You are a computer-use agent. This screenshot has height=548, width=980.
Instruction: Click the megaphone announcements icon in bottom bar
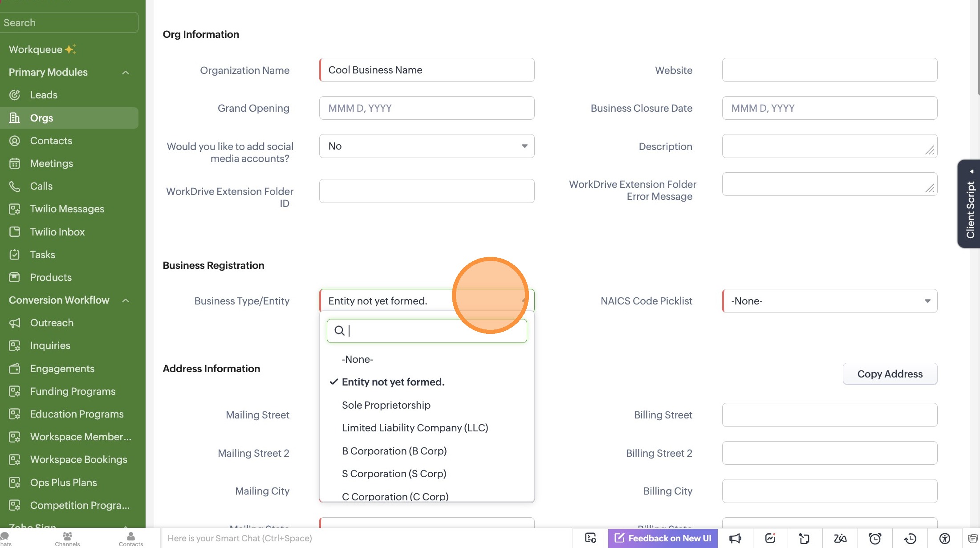[735, 538]
